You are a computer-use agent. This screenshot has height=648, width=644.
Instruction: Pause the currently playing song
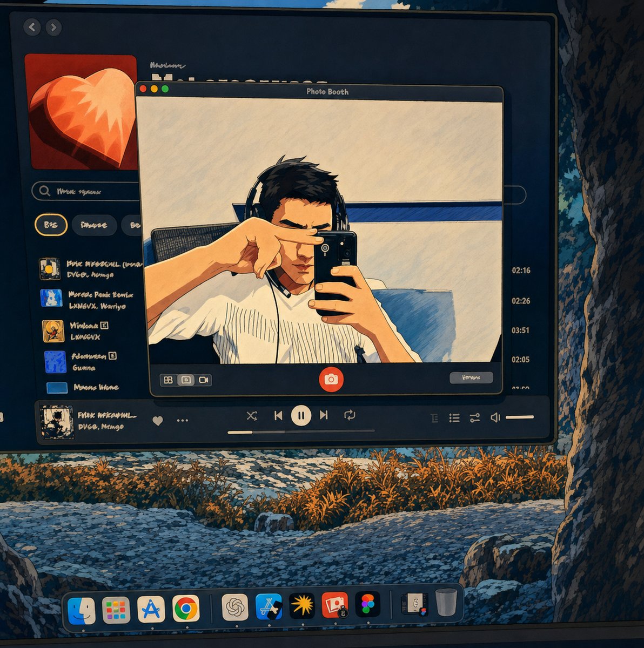pyautogui.click(x=301, y=415)
